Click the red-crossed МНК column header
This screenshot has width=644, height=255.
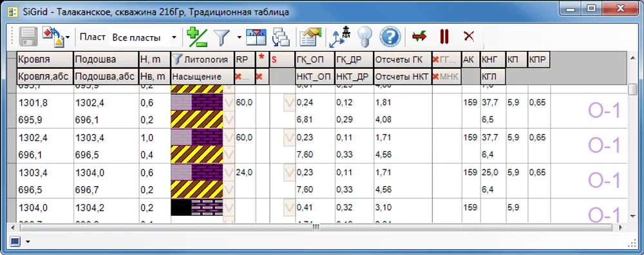pyautogui.click(x=446, y=77)
